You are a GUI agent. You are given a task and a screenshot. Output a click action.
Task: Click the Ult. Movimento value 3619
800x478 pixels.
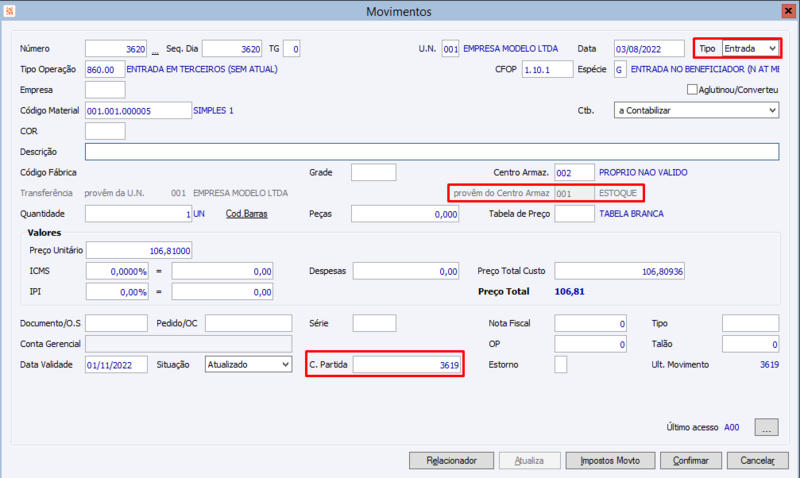(769, 364)
